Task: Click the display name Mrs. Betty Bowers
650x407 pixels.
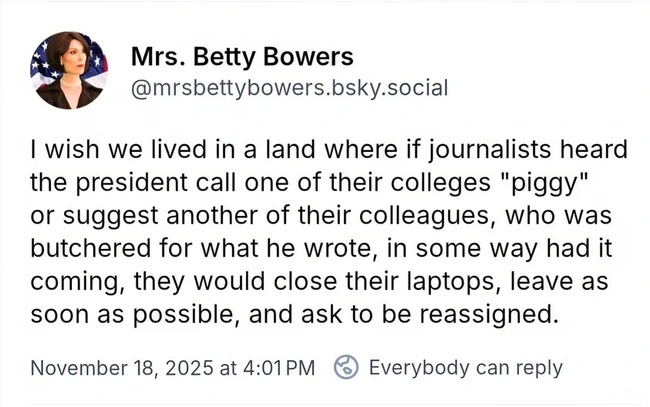Action: click(x=242, y=57)
